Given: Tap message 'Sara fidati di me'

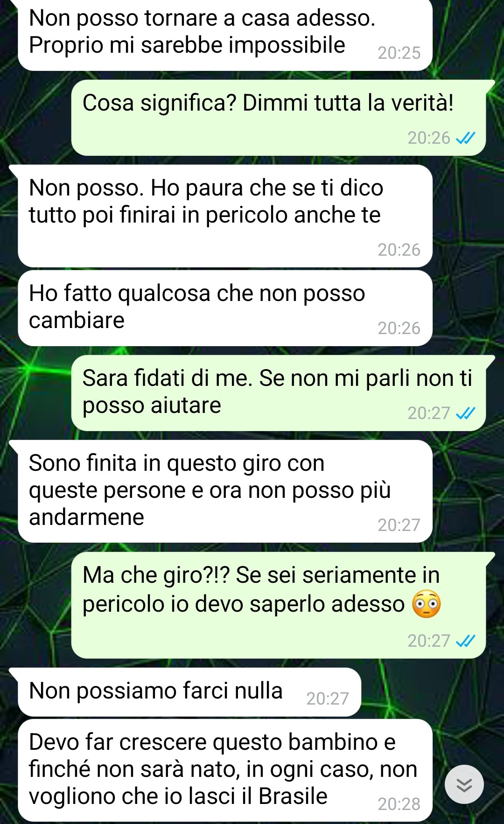Looking at the screenshot, I should pos(279,393).
